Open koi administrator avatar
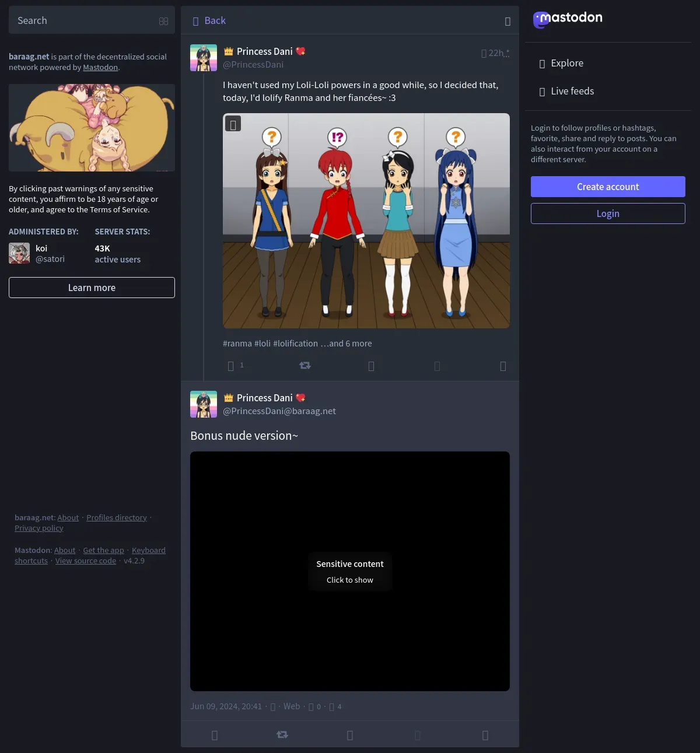This screenshot has height=753, width=700. click(x=19, y=253)
